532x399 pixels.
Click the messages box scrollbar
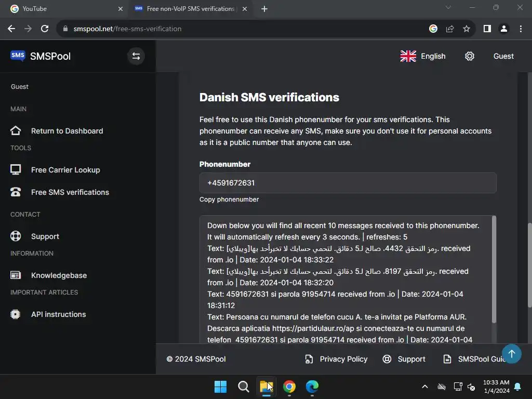pos(494,270)
